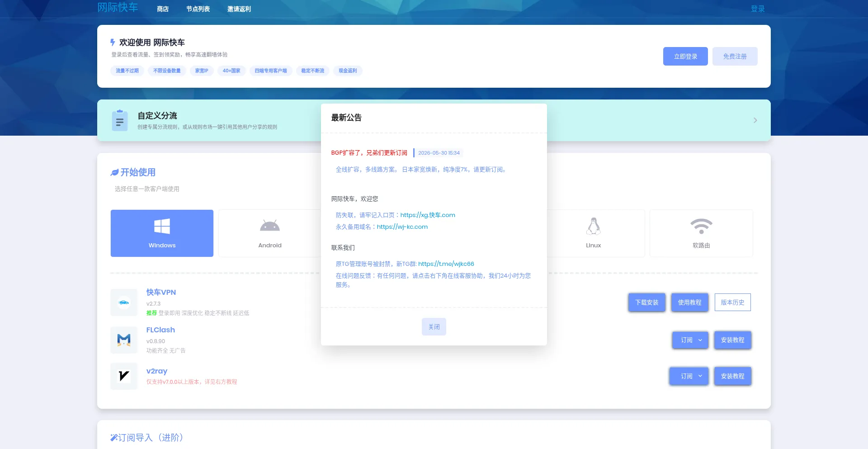Click the 自定义分流 heading
868x449 pixels.
157,116
